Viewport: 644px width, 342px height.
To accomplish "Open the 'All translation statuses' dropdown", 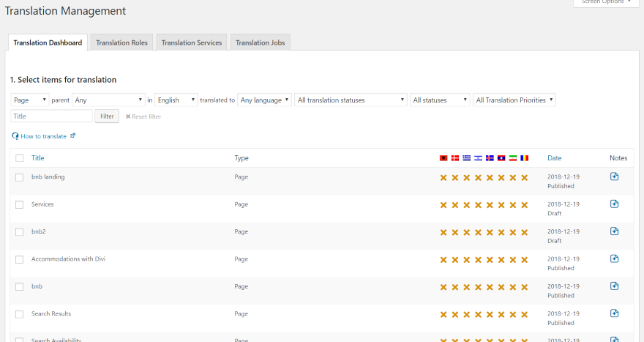I will click(x=351, y=100).
